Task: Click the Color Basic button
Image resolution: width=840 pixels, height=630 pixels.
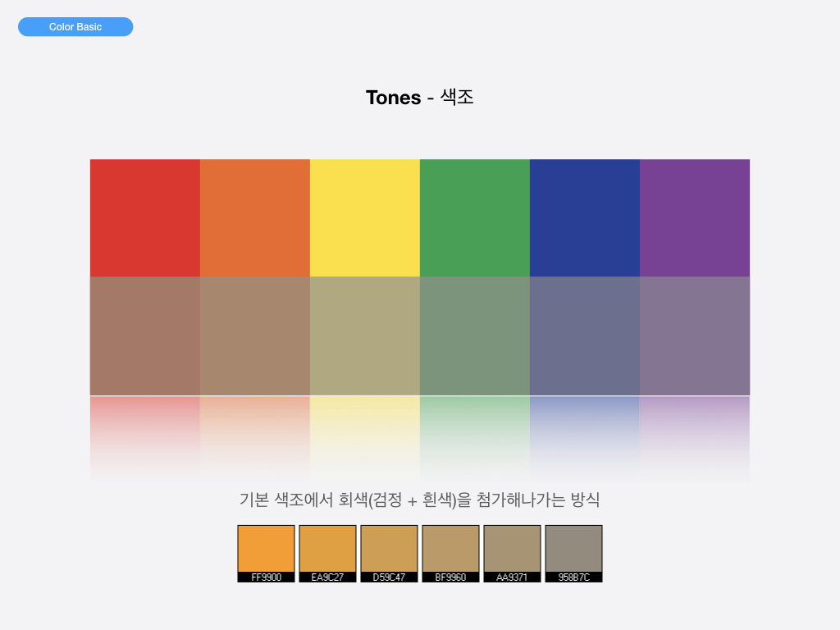Action: pos(75,27)
